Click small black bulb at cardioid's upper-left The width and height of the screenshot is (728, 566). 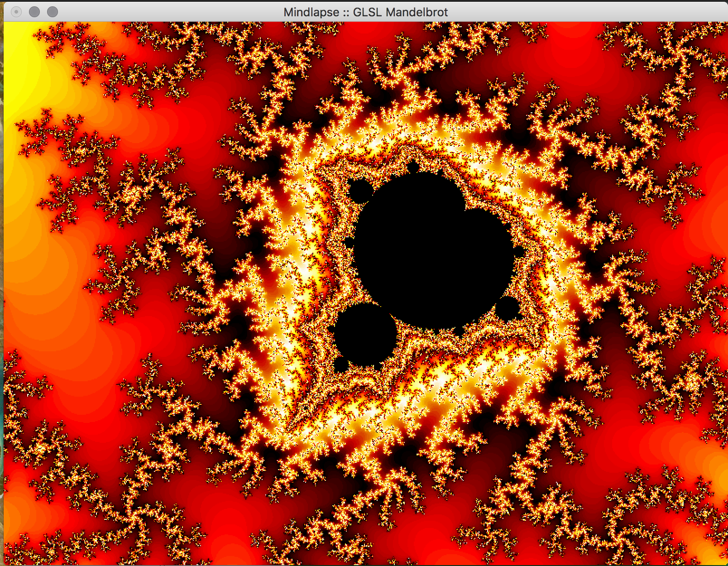pyautogui.click(x=360, y=192)
